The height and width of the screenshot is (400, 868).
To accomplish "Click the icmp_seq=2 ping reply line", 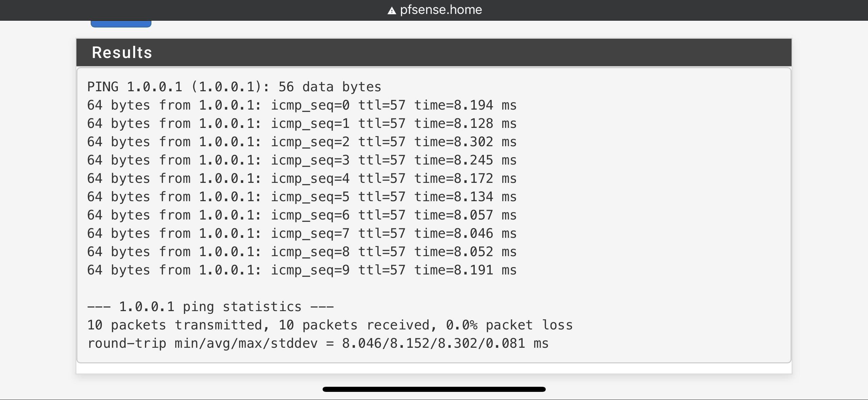I will [x=302, y=142].
